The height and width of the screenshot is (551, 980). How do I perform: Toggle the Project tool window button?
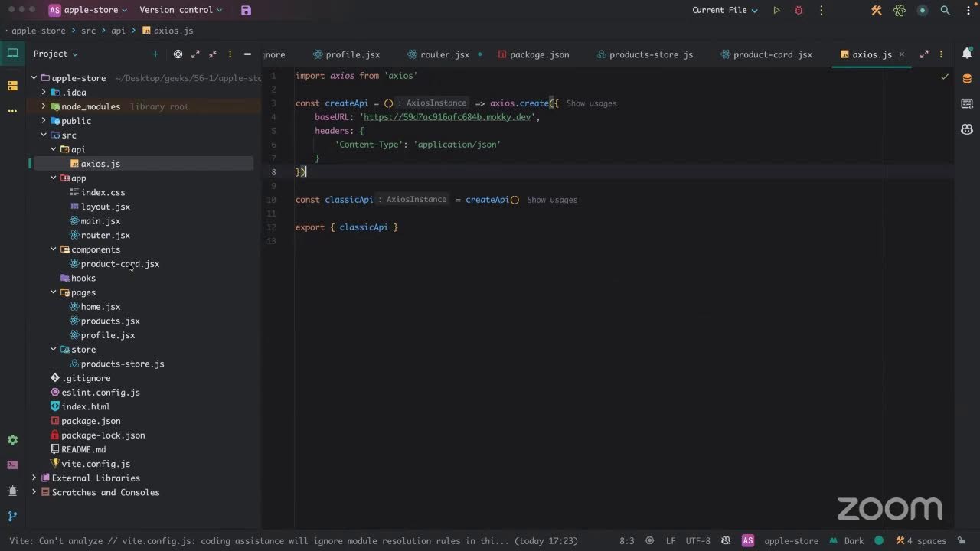pos(12,54)
